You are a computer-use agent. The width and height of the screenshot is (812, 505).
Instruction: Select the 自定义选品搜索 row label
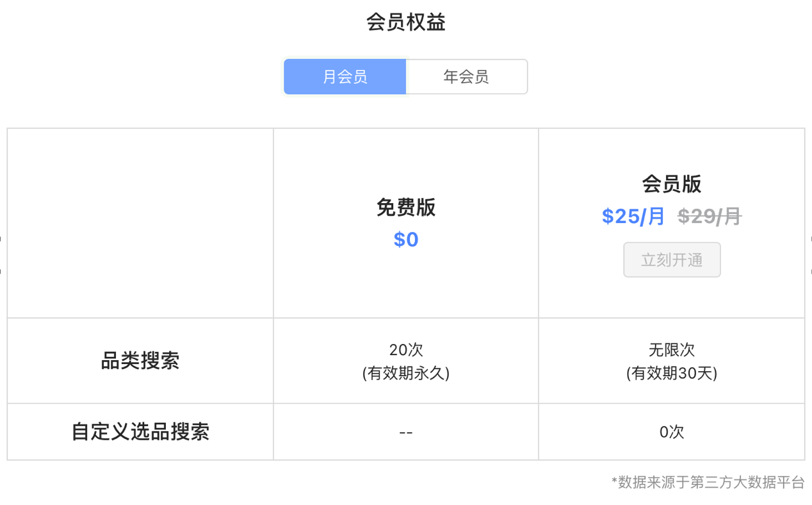(139, 431)
